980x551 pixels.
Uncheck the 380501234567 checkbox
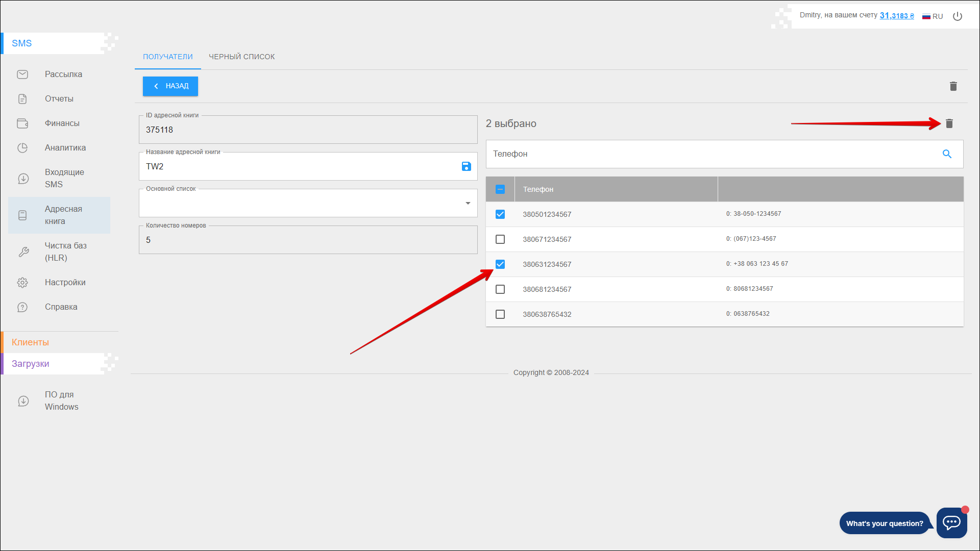(500, 214)
